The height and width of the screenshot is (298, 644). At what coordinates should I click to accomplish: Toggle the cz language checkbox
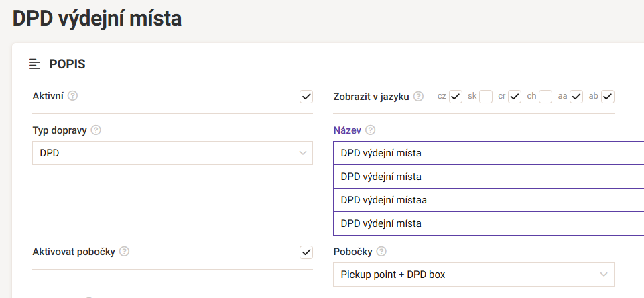[456, 97]
